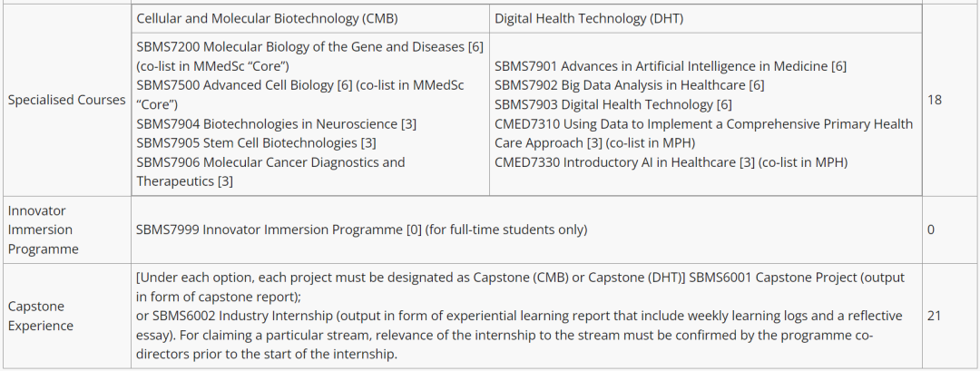Viewport: 980px width, 371px height.
Task: Click the Specialised Courses row label
Action: (x=66, y=100)
